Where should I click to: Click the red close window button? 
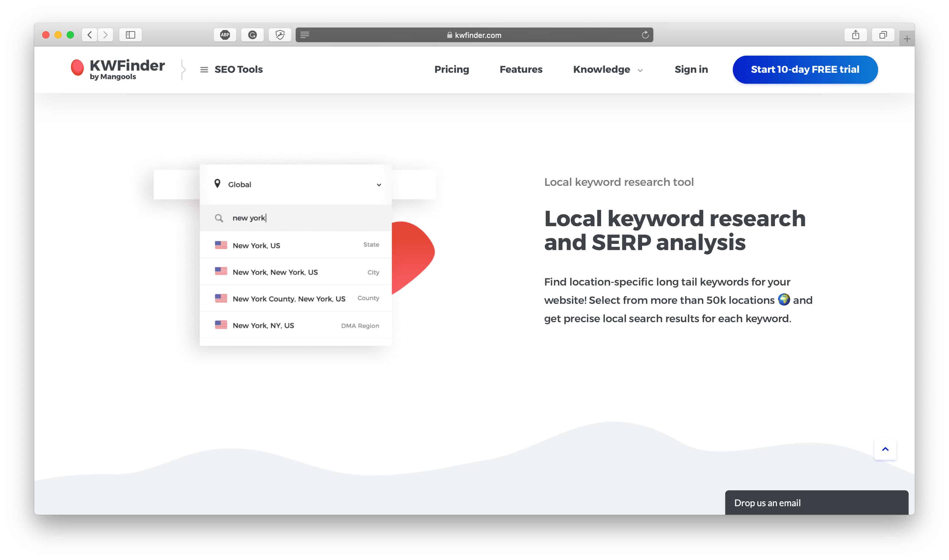pyautogui.click(x=46, y=35)
